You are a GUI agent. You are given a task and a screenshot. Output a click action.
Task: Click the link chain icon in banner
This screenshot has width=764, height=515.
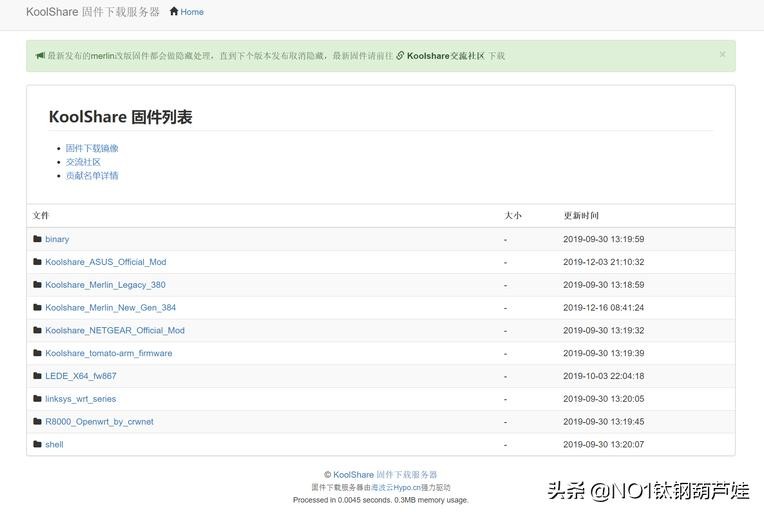point(400,56)
